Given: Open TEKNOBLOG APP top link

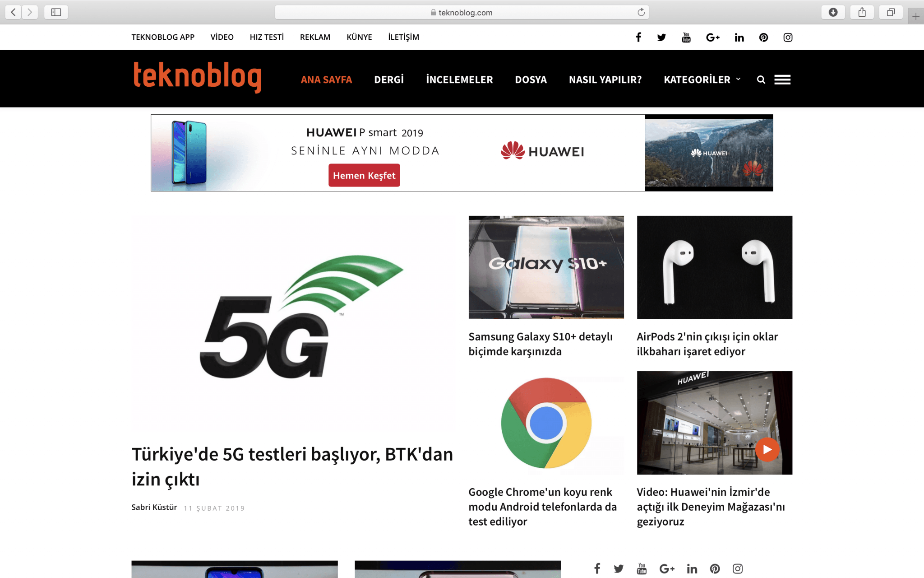Looking at the screenshot, I should [x=163, y=37].
